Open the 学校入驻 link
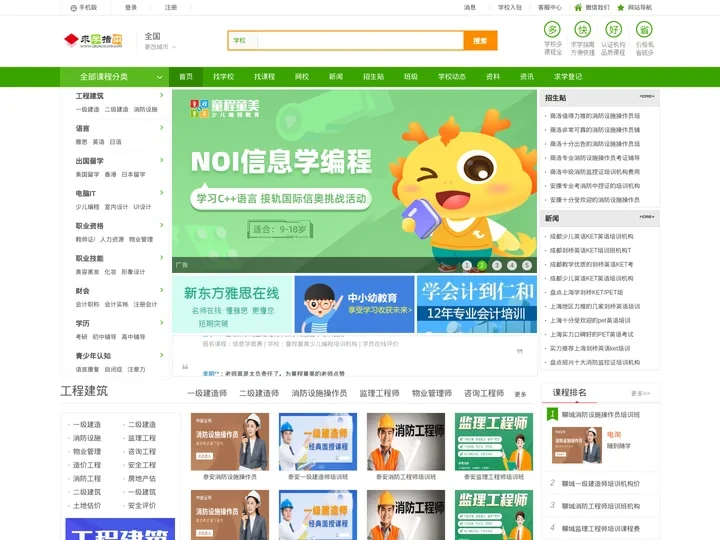The height and width of the screenshot is (540, 720). pos(510,7)
